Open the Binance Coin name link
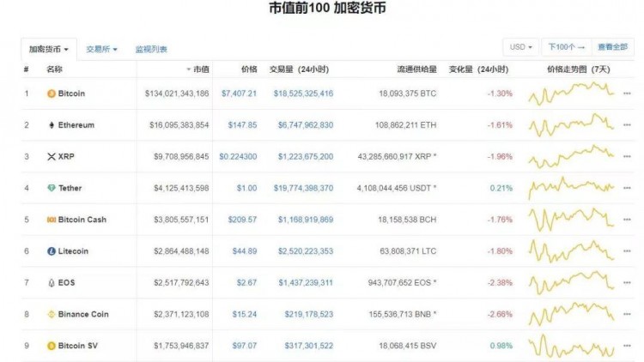This screenshot has height=362, width=644. [x=83, y=314]
